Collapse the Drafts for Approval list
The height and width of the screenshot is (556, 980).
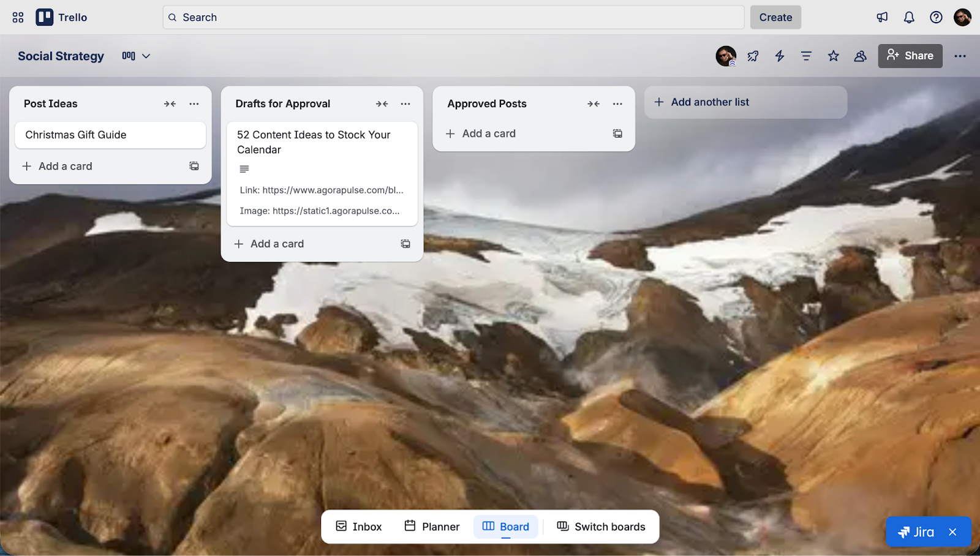pos(382,103)
